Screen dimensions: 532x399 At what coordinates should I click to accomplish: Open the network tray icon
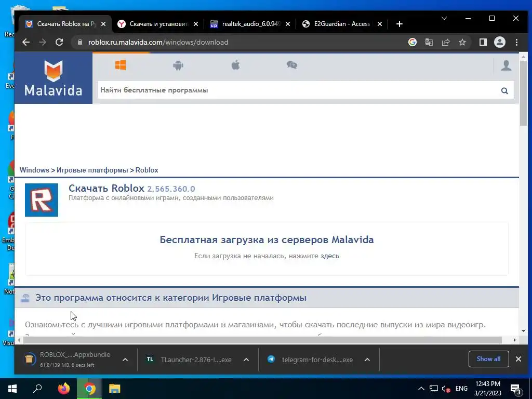coord(434,389)
